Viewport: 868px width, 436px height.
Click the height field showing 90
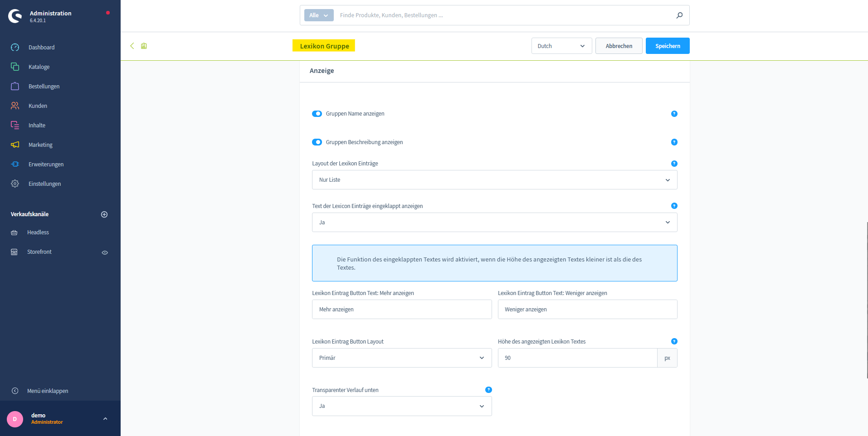click(577, 358)
